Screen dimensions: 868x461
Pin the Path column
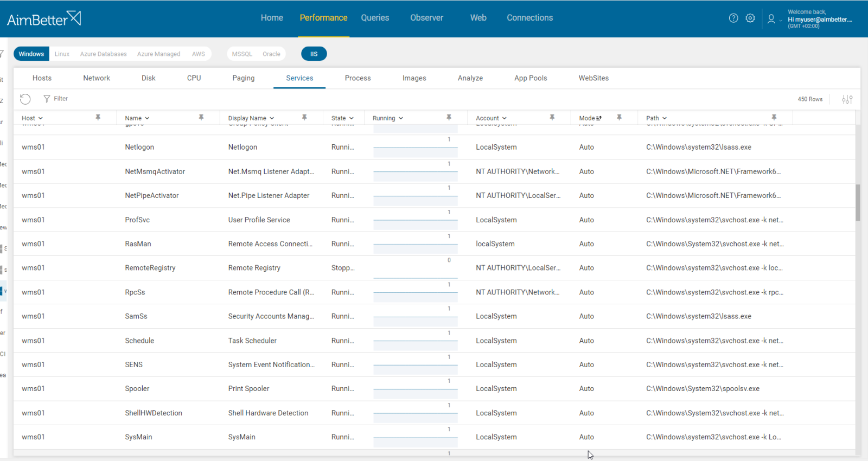click(x=774, y=117)
